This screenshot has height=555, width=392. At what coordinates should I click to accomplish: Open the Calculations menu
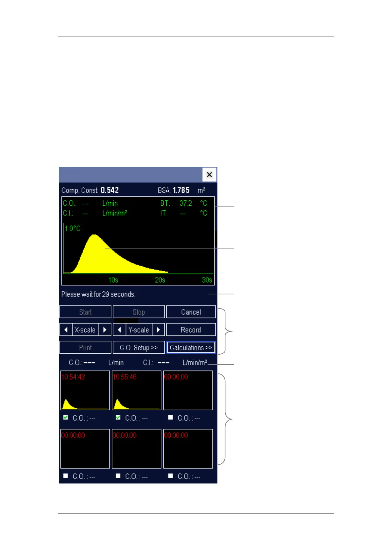(x=191, y=347)
